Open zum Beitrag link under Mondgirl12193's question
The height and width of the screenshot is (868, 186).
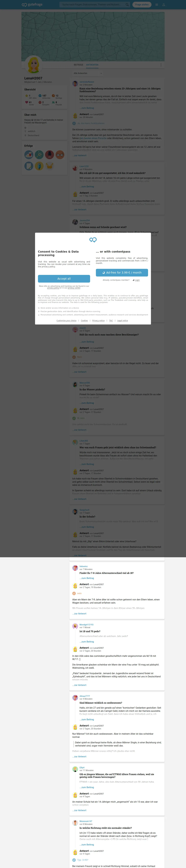click(x=87, y=642)
